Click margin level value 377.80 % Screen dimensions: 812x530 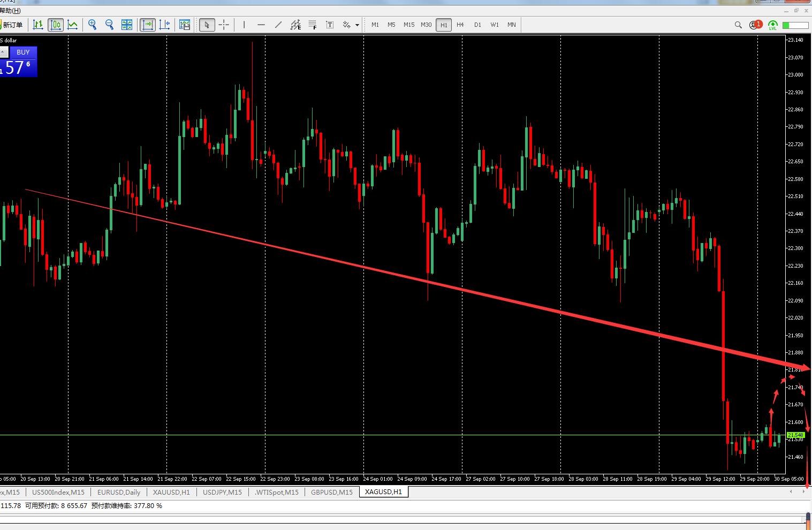pos(148,506)
